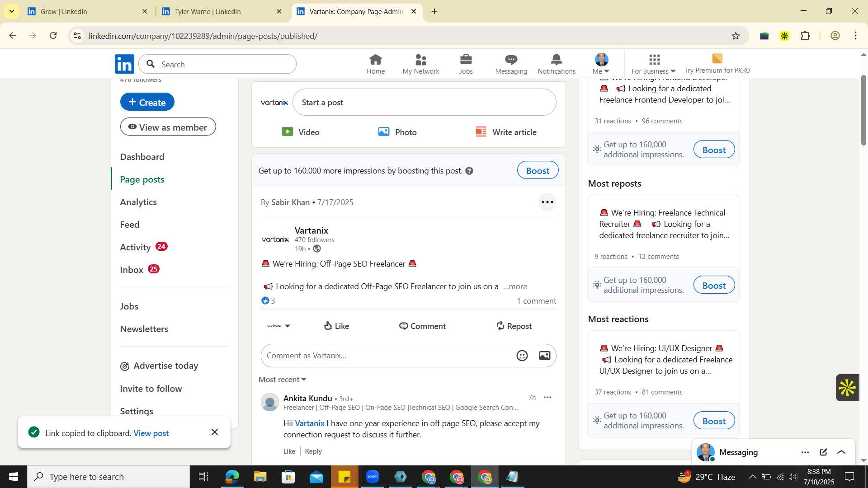The image size is (868, 488).
Task: Click Advertise today
Action: pos(159,366)
